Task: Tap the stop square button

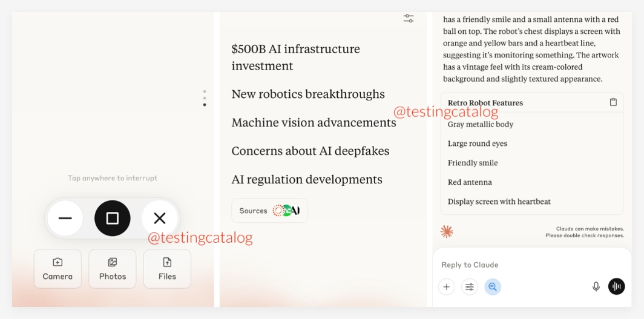Action: point(113,218)
